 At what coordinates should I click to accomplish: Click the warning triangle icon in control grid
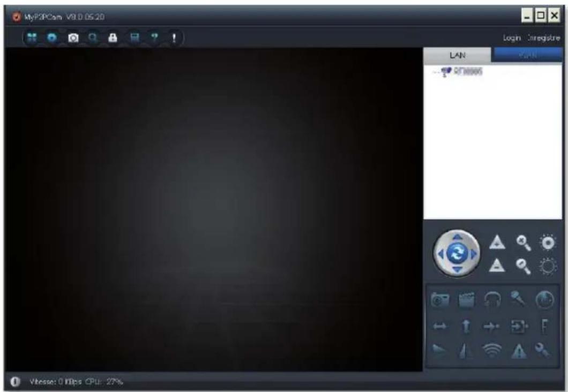(x=519, y=351)
